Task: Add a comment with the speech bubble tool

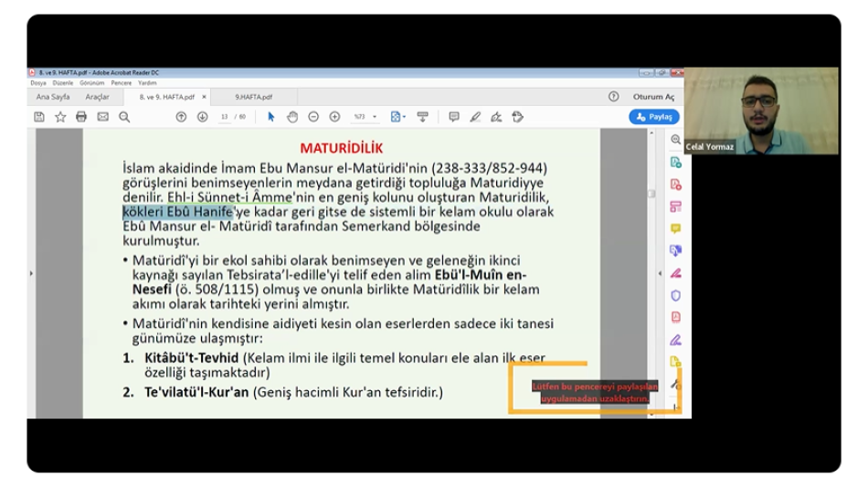Action: coord(454,117)
